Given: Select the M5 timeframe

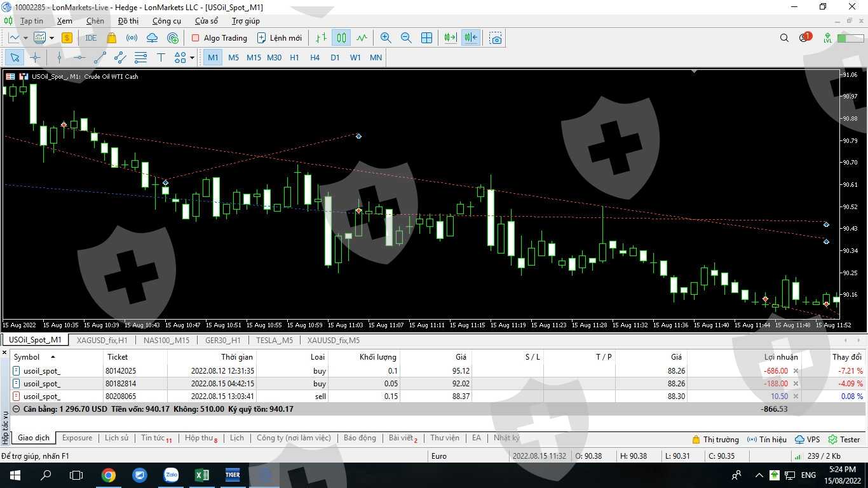Looking at the screenshot, I should (234, 58).
